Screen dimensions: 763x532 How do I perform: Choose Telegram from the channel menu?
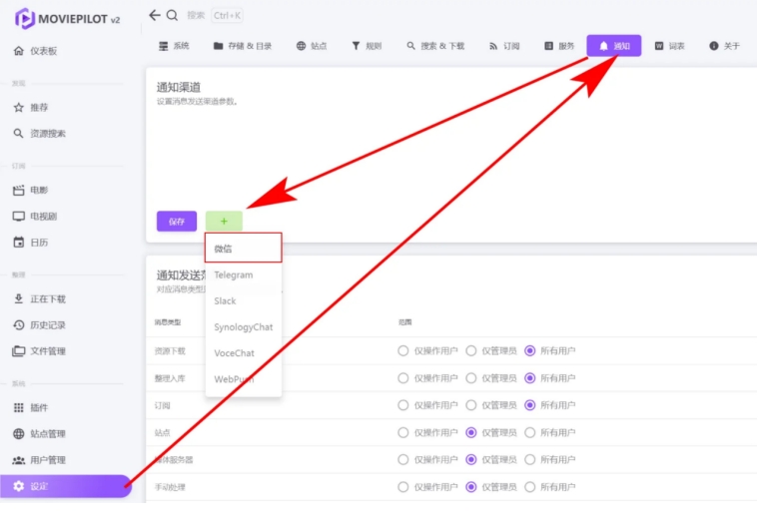(244, 274)
